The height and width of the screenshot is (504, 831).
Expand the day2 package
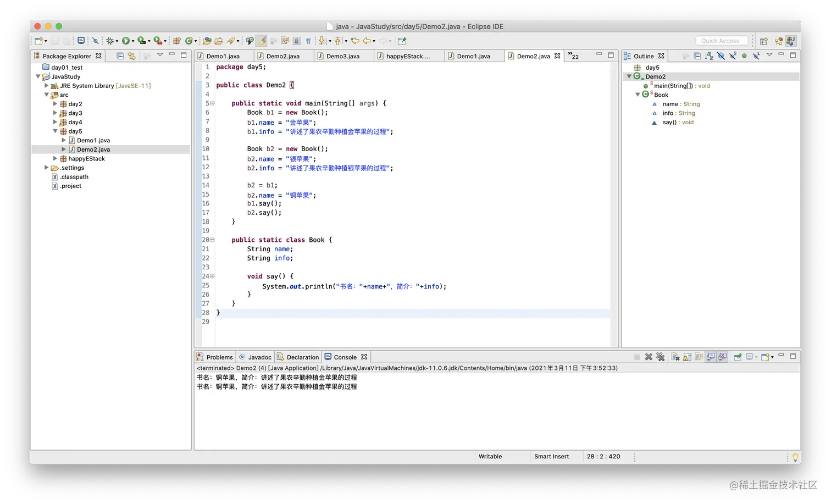55,104
